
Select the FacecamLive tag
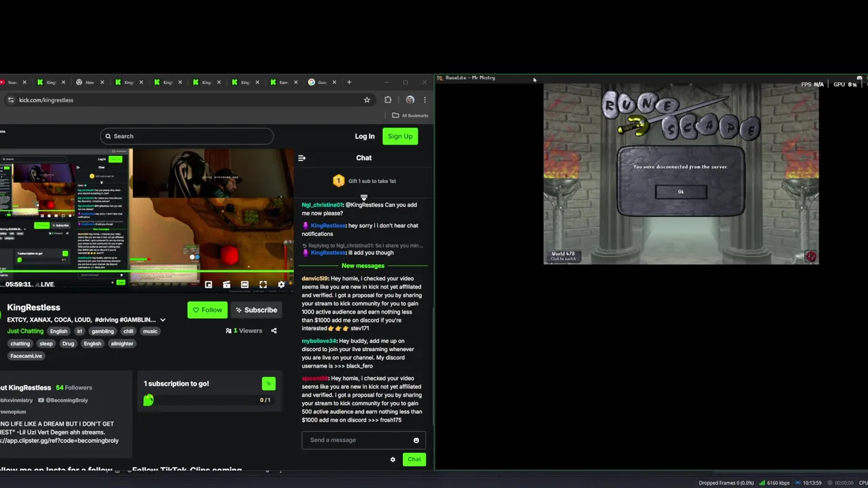coord(26,356)
